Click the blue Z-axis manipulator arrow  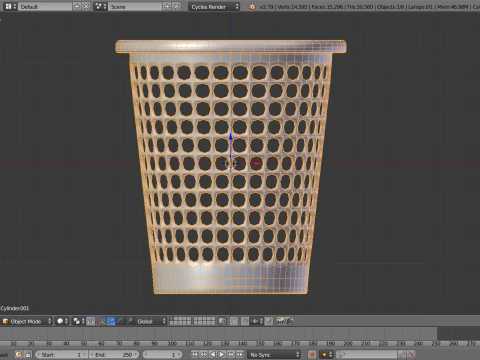pos(231,137)
